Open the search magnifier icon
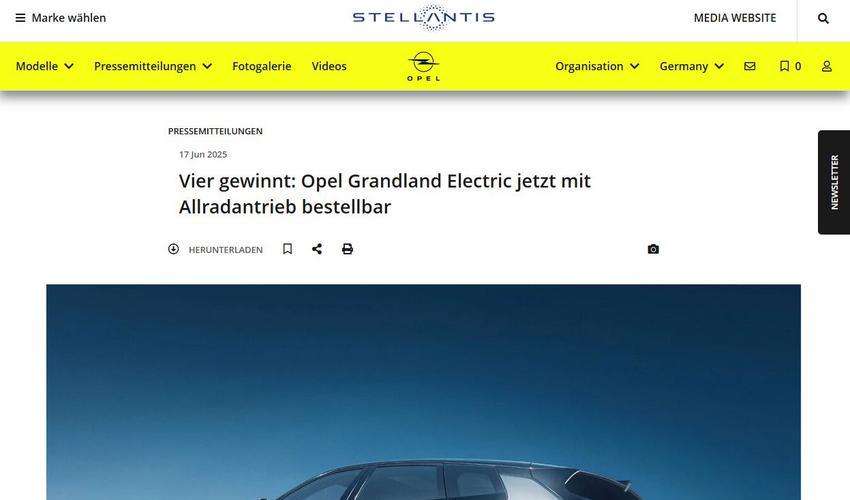 coord(823,18)
